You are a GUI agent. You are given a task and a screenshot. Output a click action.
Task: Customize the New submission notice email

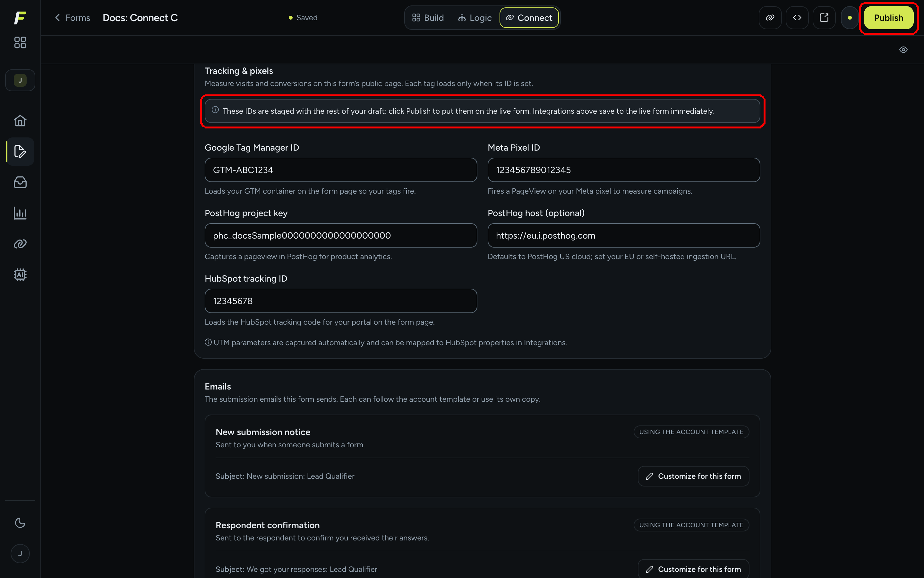693,476
